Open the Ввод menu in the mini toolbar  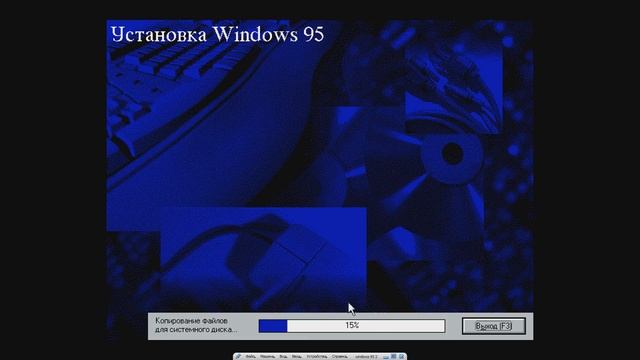(x=296, y=356)
